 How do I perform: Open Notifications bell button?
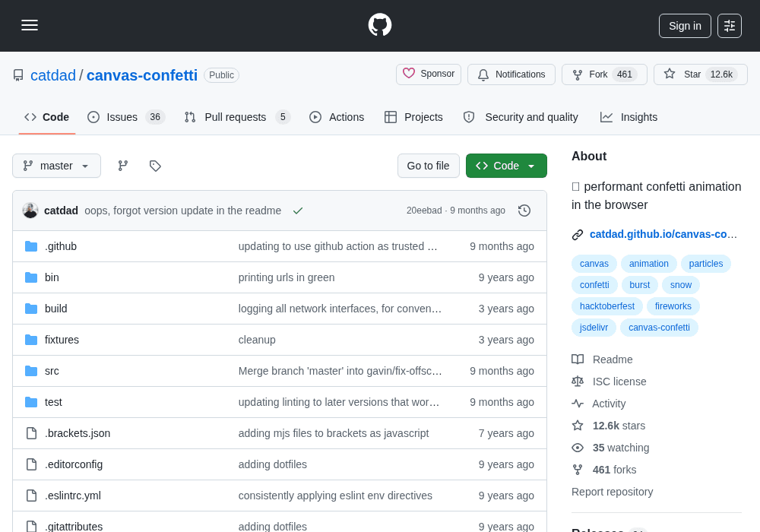(511, 74)
